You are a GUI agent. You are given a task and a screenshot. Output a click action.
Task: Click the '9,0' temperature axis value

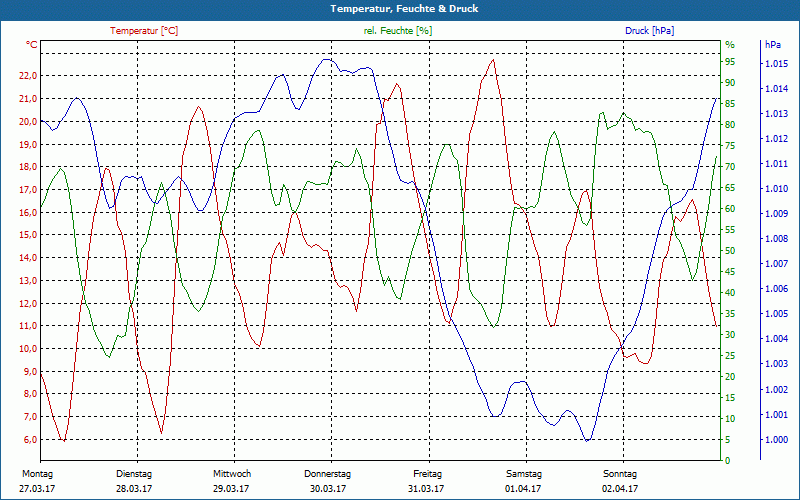pyautogui.click(x=31, y=371)
